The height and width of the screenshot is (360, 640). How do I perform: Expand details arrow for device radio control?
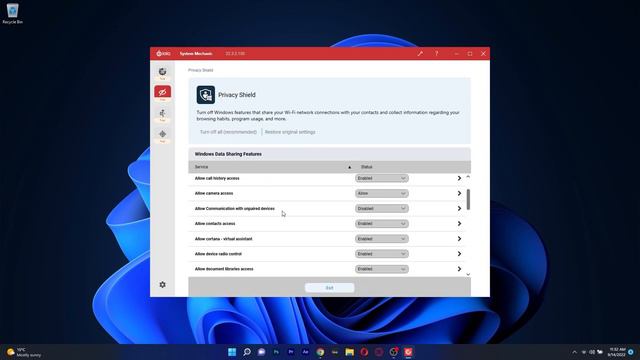(x=459, y=254)
